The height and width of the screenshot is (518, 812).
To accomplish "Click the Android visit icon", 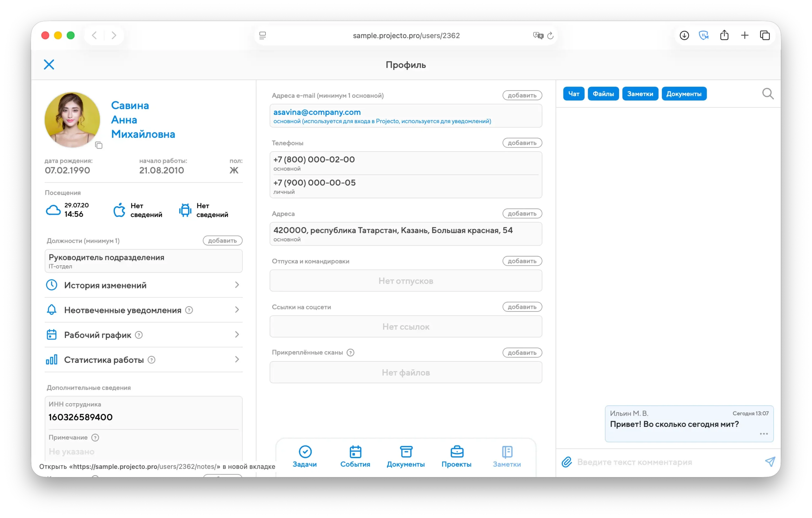I will 185,210.
